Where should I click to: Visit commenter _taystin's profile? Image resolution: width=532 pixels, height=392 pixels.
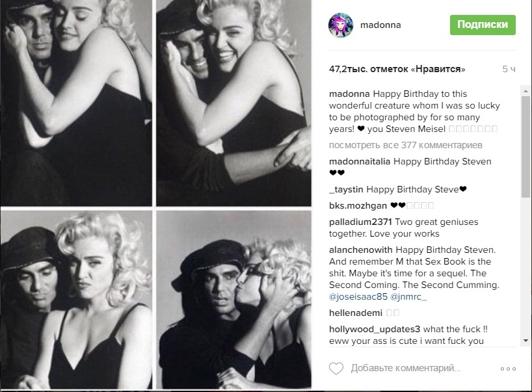(346, 189)
